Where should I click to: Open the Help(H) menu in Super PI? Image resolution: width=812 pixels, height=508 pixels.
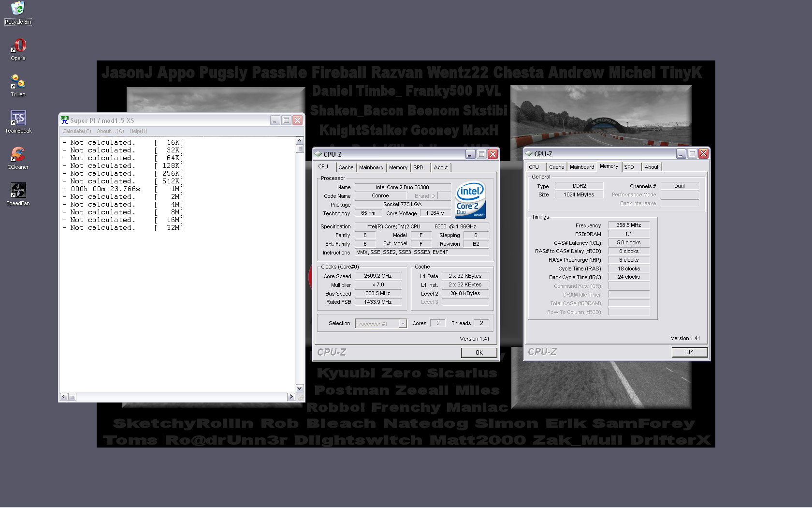138,131
